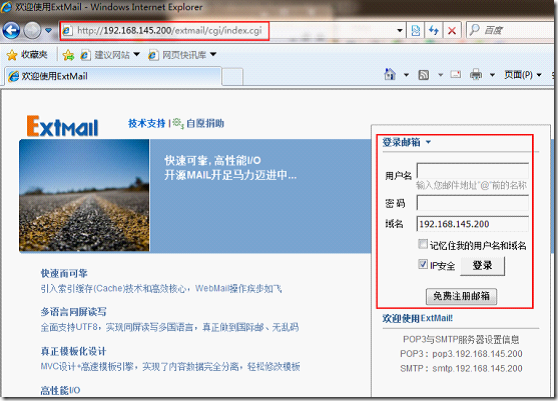Click the RSS feeds icon

pos(423,75)
